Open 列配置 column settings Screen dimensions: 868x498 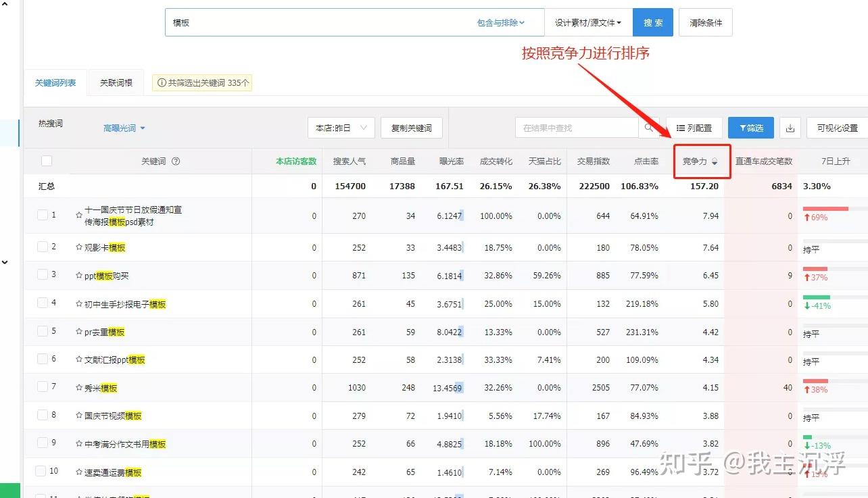coord(694,128)
